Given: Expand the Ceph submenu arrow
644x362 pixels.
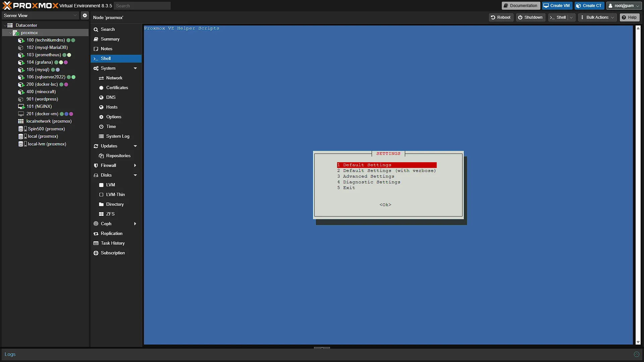Looking at the screenshot, I should 135,224.
